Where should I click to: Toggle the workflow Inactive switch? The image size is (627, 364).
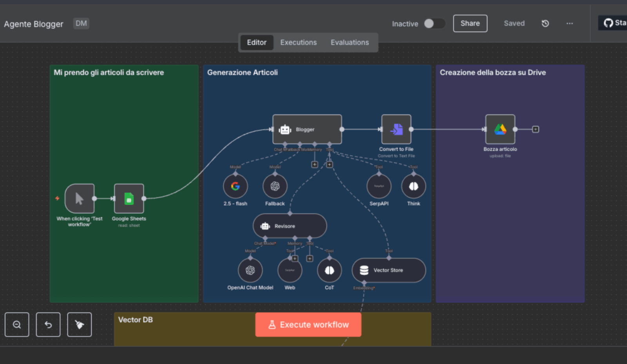[434, 24]
